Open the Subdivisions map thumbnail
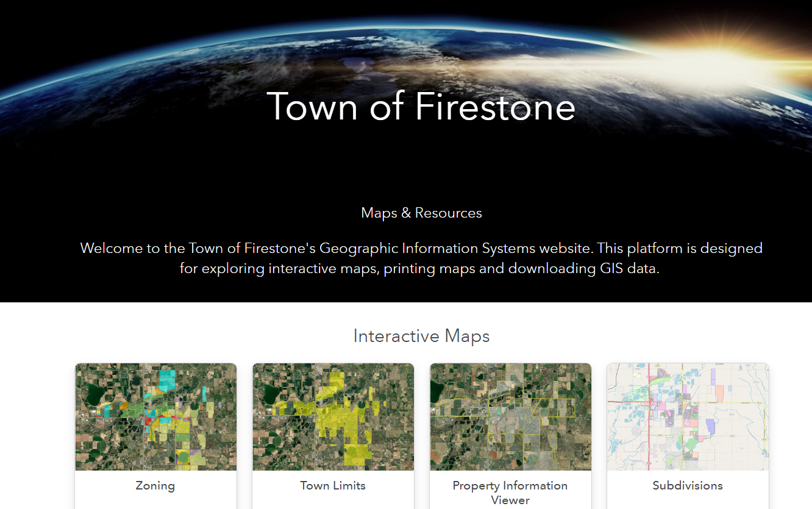 tap(688, 417)
